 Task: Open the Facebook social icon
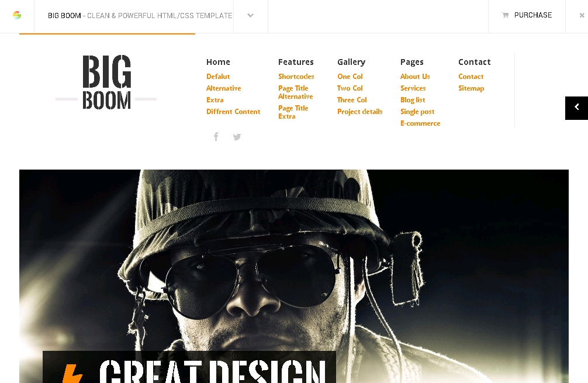coord(216,137)
